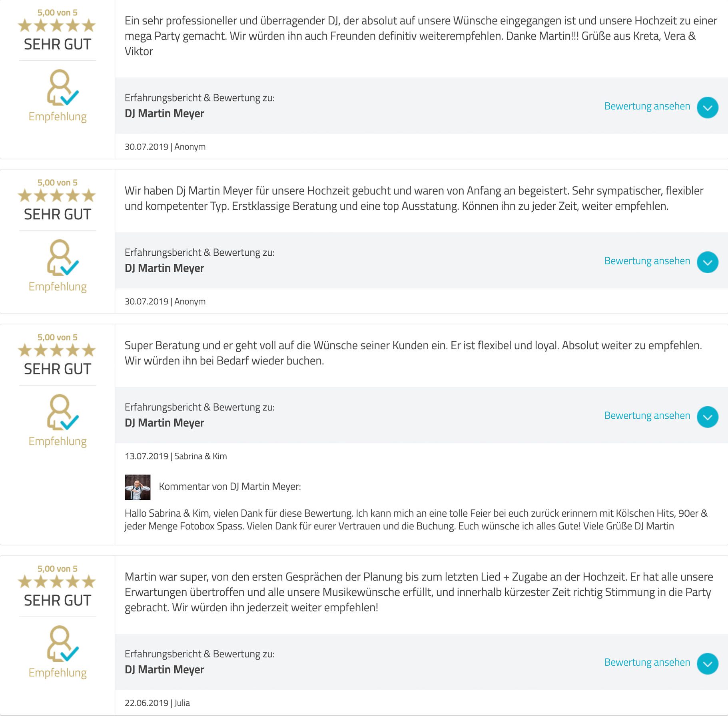728x716 pixels.
Task: Expand Julia's review with the chevron button
Action: pos(707,664)
